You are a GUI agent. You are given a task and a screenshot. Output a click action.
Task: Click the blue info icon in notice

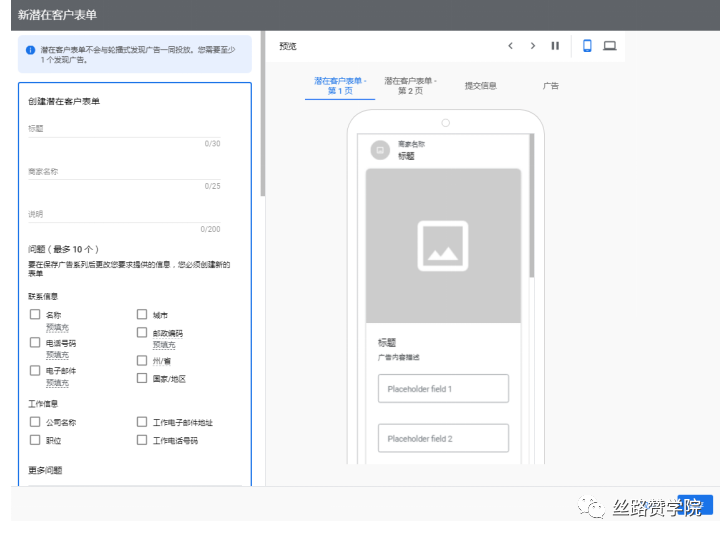pos(31,50)
